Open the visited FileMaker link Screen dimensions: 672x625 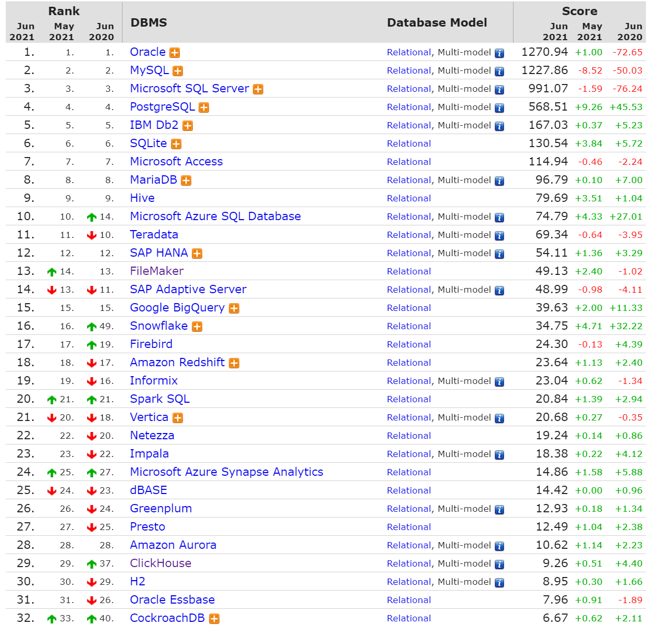(x=156, y=271)
